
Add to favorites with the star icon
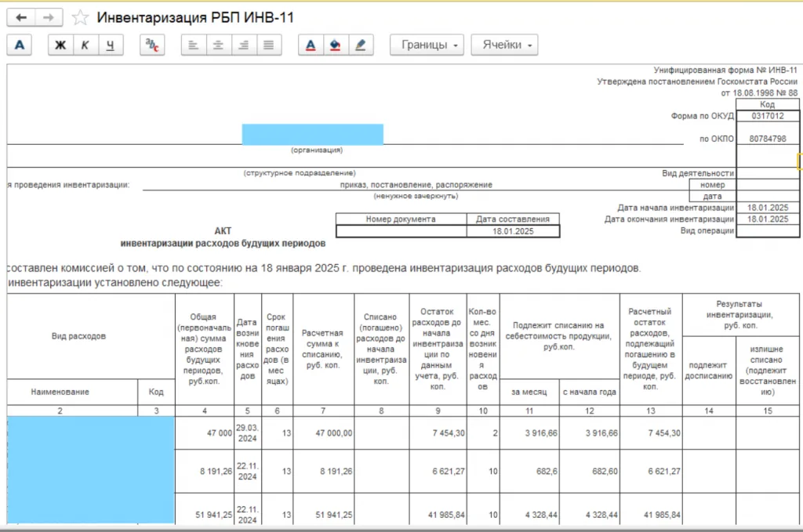[x=80, y=18]
